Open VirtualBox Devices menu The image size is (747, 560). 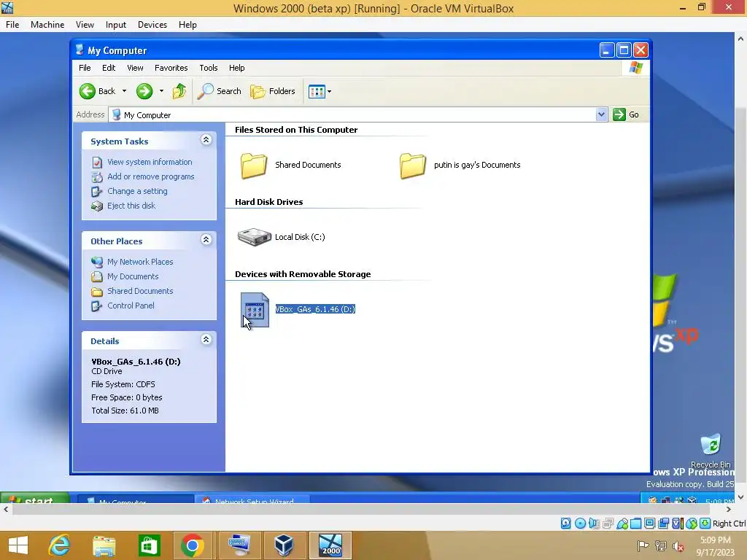152,25
